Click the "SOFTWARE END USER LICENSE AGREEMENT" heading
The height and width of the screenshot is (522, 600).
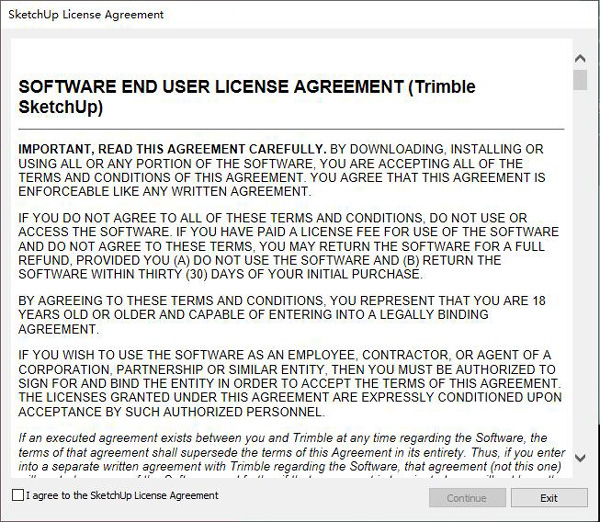[x=210, y=86]
